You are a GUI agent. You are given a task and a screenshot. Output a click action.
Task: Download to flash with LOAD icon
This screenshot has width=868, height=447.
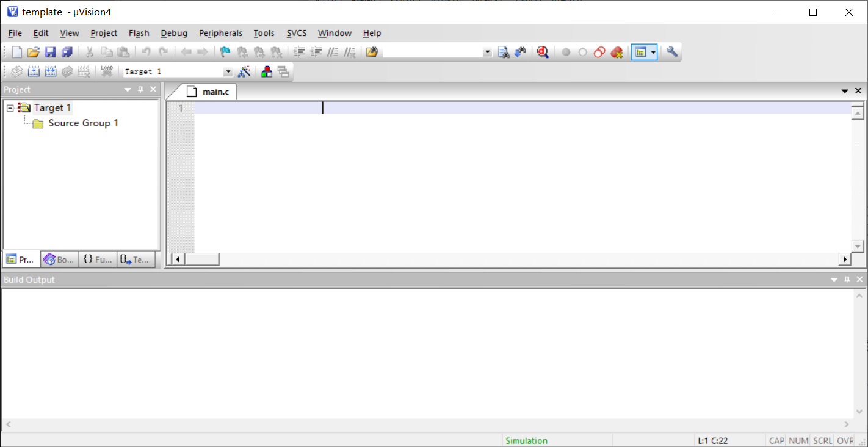coord(107,71)
